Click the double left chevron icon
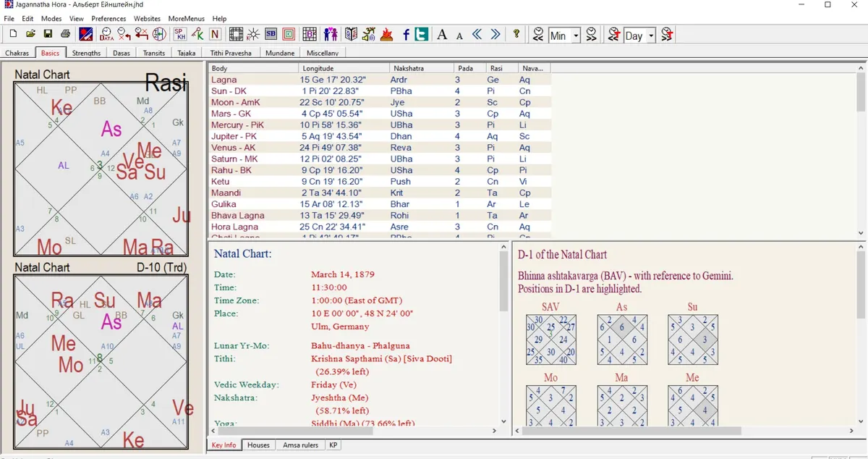Image resolution: width=868 pixels, height=459 pixels. tap(477, 34)
